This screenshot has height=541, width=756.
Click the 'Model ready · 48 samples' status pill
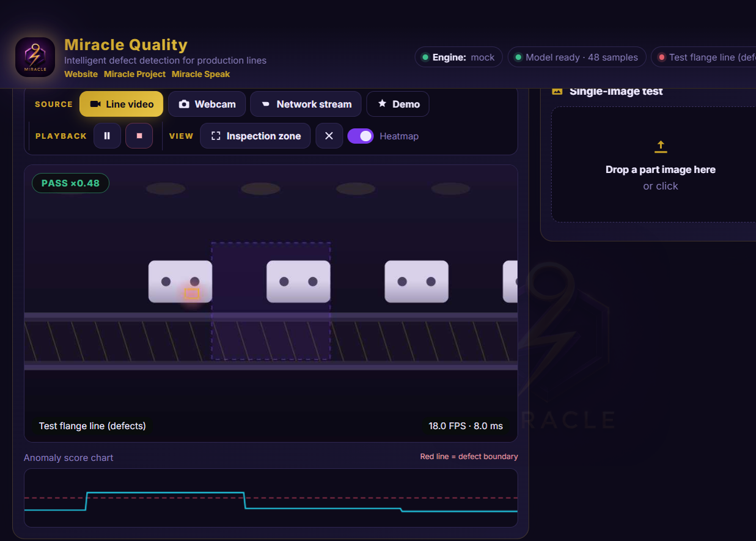(577, 57)
